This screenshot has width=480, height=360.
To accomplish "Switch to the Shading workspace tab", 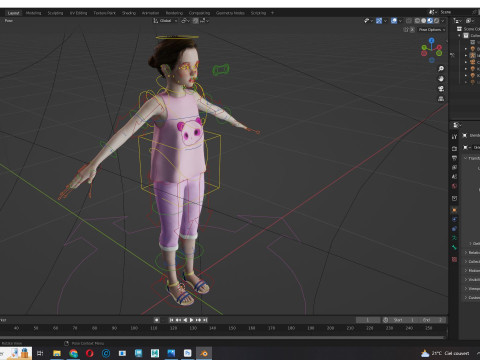I will coord(129,13).
